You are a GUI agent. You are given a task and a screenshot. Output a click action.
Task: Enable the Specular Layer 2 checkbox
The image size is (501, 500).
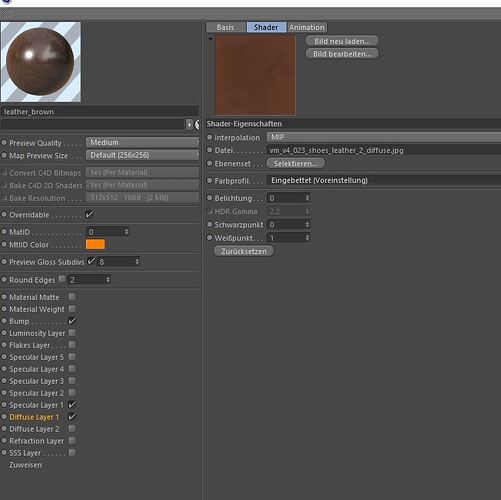tap(72, 393)
